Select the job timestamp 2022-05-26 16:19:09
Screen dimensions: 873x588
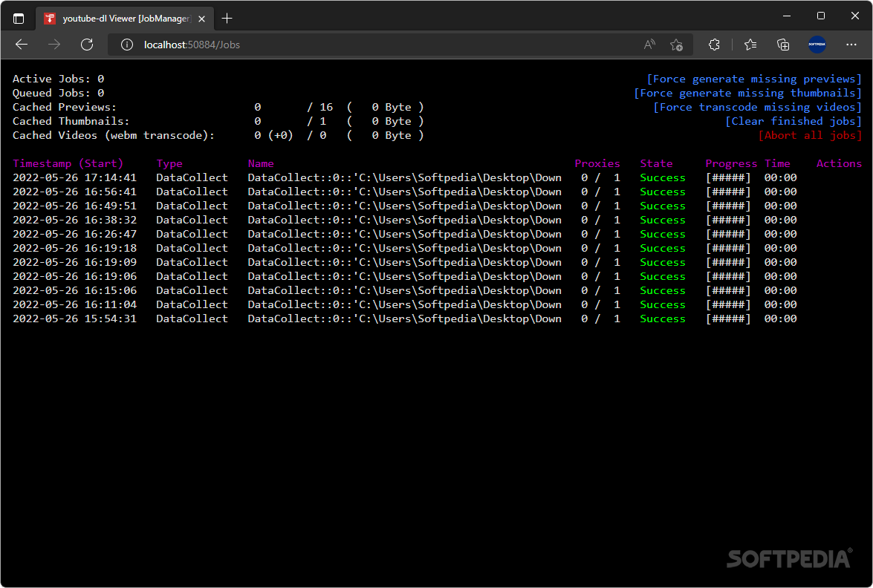[74, 262]
